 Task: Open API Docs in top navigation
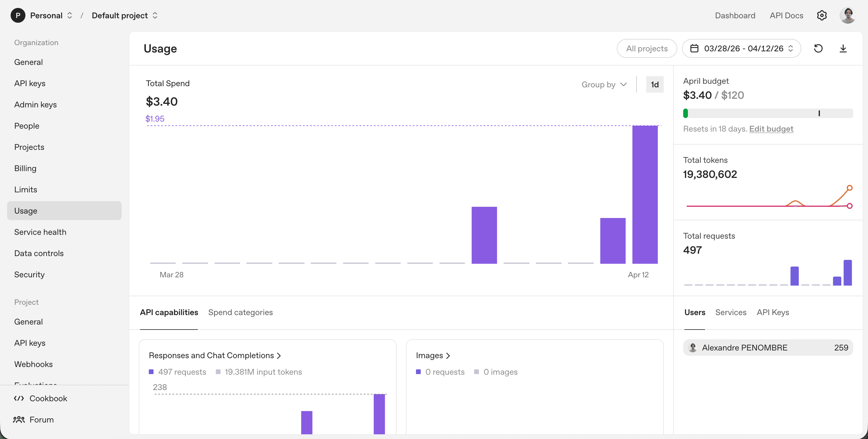point(786,15)
